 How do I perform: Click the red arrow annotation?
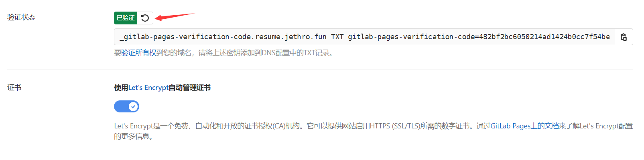(x=175, y=17)
